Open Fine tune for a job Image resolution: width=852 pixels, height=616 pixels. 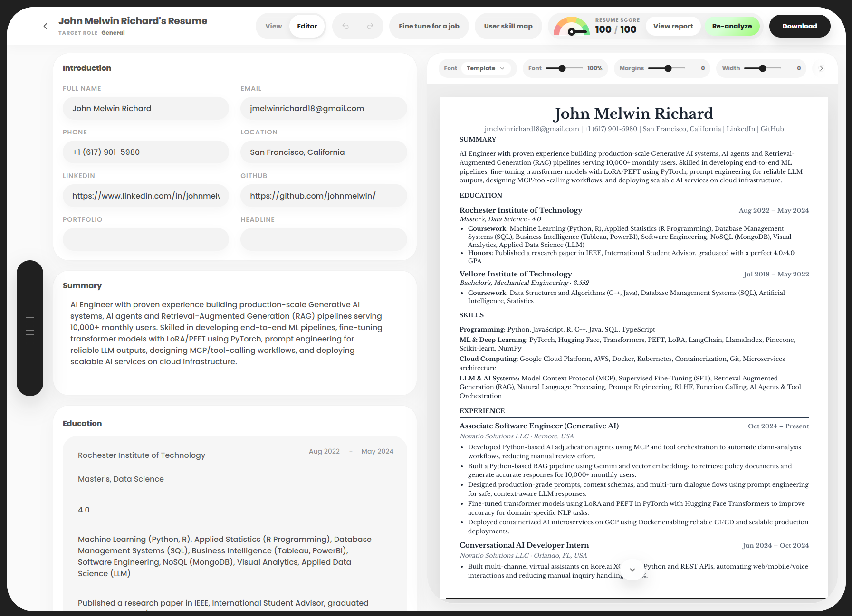[429, 26]
